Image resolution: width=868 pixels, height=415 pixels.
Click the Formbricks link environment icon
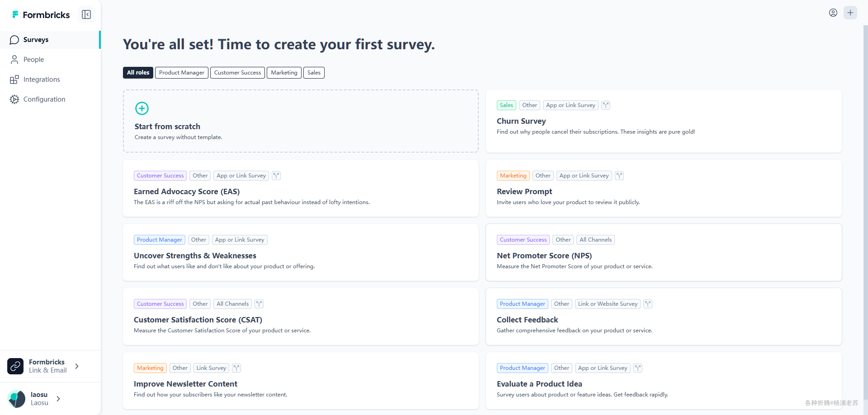15,366
